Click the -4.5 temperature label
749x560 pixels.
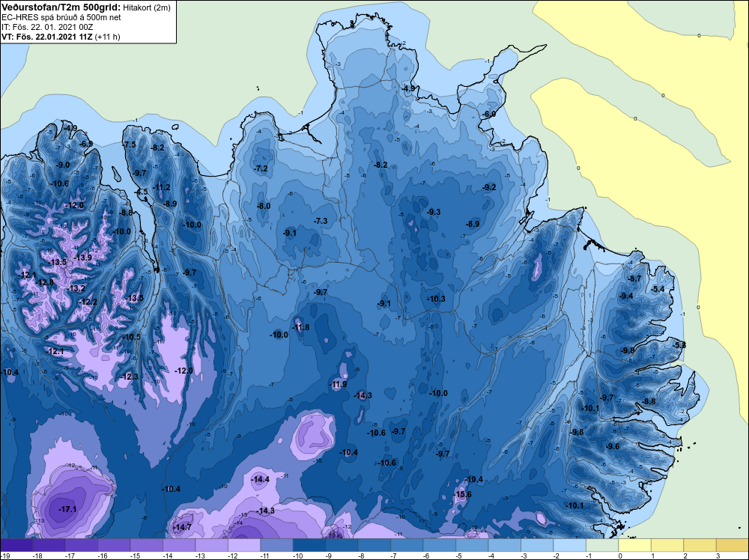(x=141, y=192)
